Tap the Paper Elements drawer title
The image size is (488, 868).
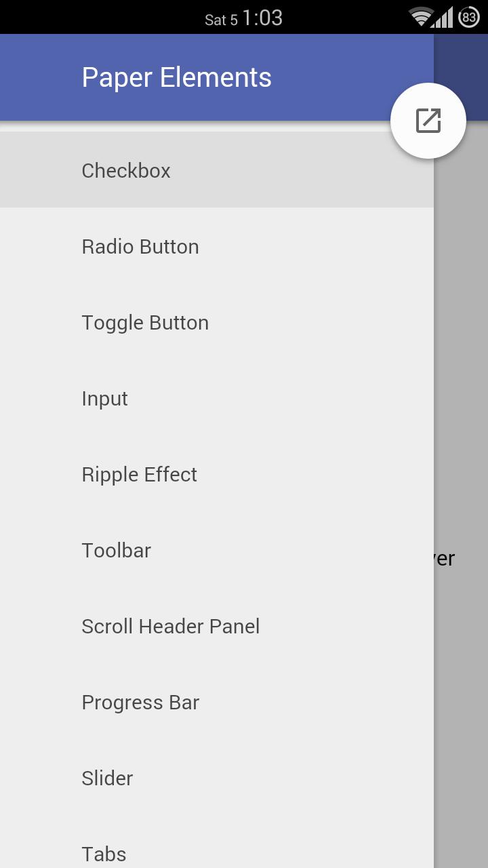177,77
